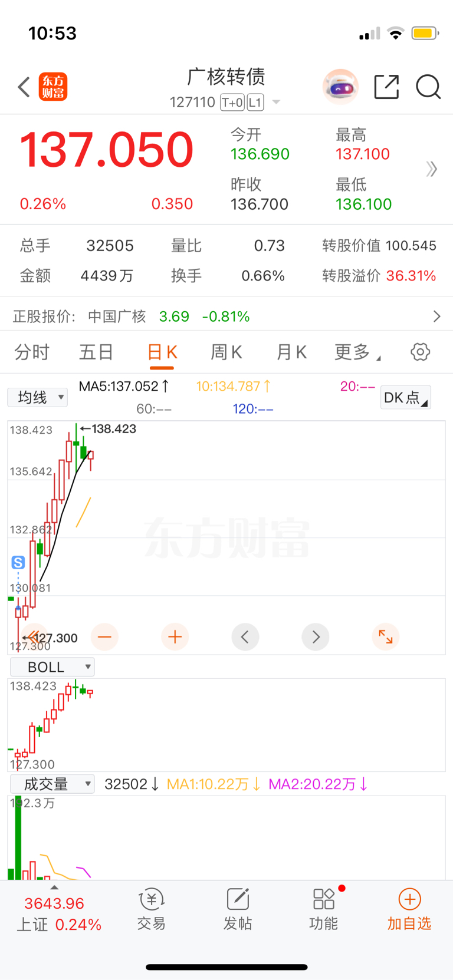
Task: Switch to the 分时 tab
Action: pyautogui.click(x=32, y=352)
